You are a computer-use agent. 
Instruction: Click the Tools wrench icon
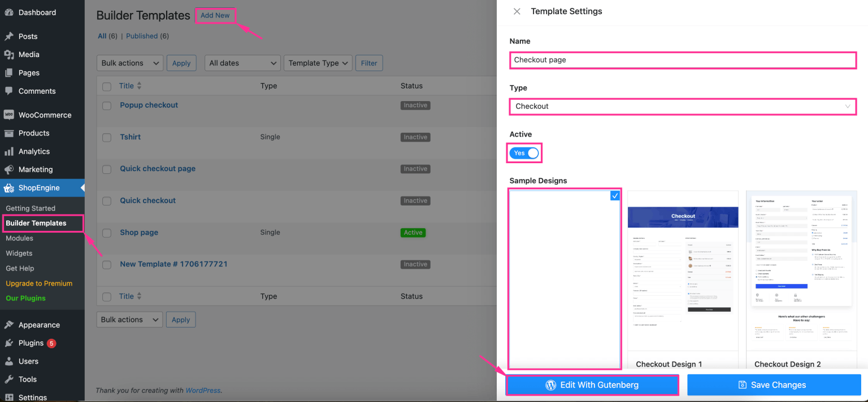pos(9,379)
